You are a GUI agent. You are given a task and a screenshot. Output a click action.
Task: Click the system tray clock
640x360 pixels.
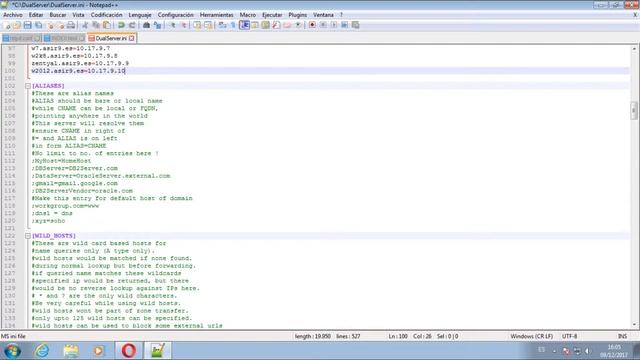pos(614,351)
